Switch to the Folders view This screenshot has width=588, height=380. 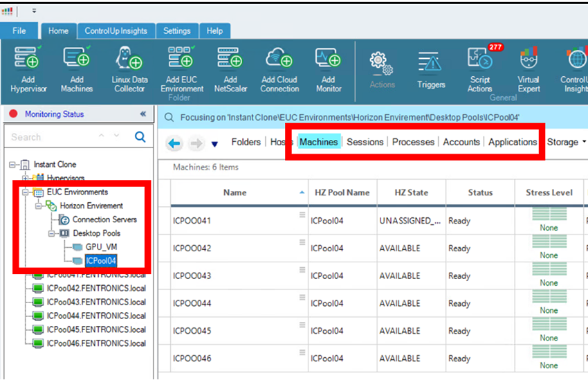pyautogui.click(x=246, y=142)
